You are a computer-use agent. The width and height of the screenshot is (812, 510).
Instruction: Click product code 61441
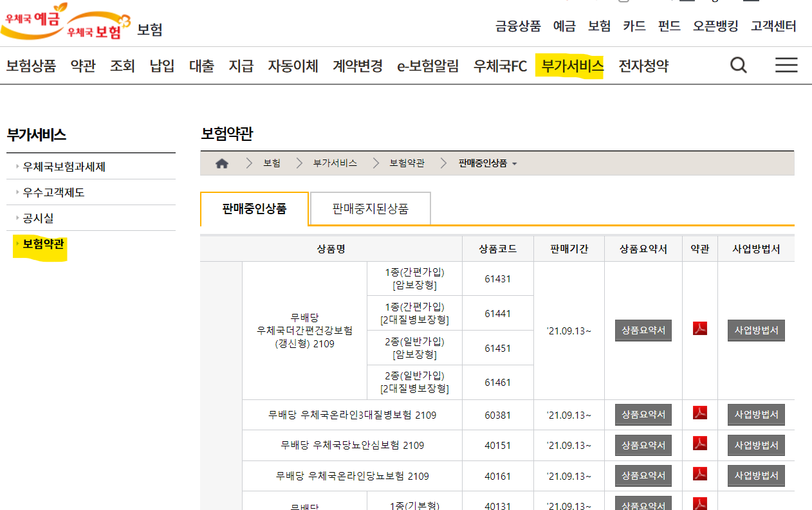click(497, 313)
